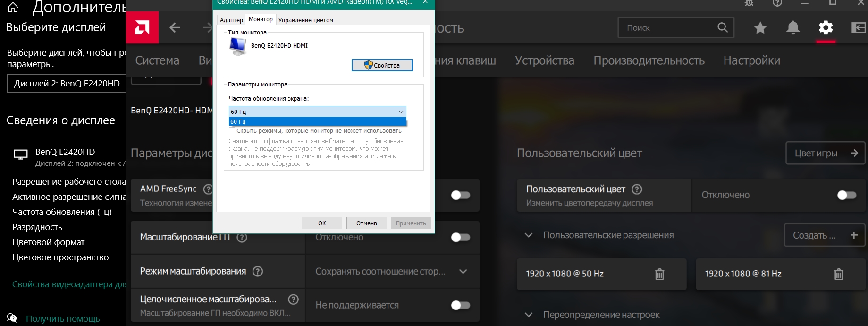
Task: Click the AMD logo home icon
Action: [142, 27]
